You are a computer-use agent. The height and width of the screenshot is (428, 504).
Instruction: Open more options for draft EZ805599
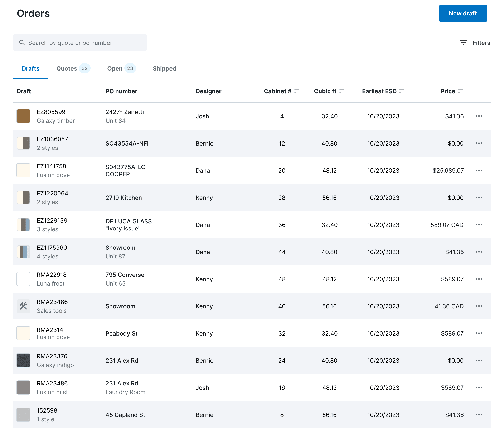(x=479, y=116)
